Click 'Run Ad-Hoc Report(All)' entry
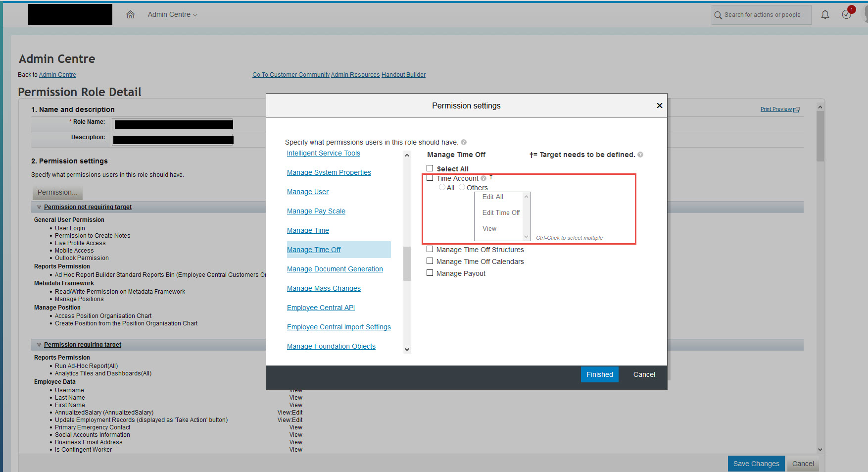The height and width of the screenshot is (472, 868). [86, 366]
